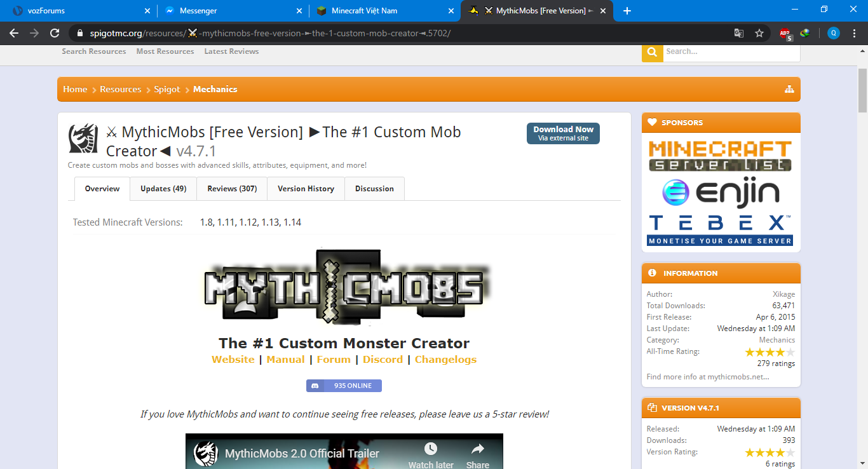
Task: Click the All-Time Rating stars
Action: pos(770,352)
